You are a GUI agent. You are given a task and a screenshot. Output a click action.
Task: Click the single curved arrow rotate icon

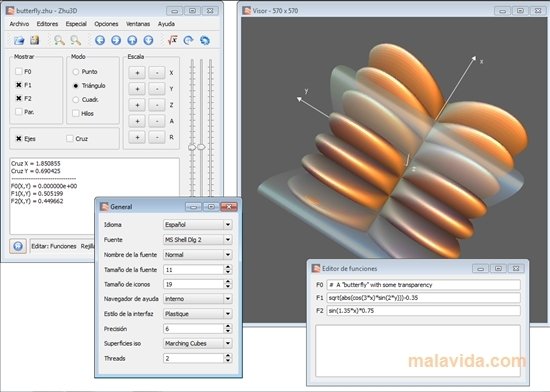point(189,40)
